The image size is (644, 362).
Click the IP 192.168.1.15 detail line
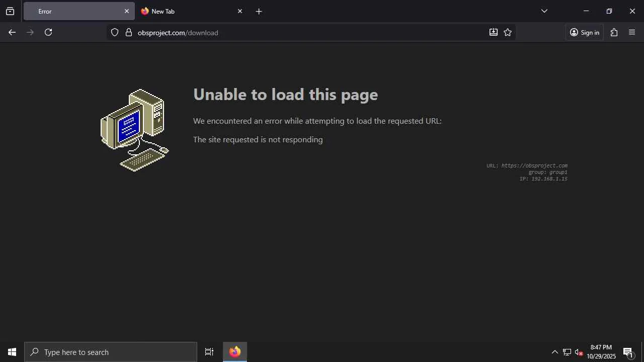(543, 178)
